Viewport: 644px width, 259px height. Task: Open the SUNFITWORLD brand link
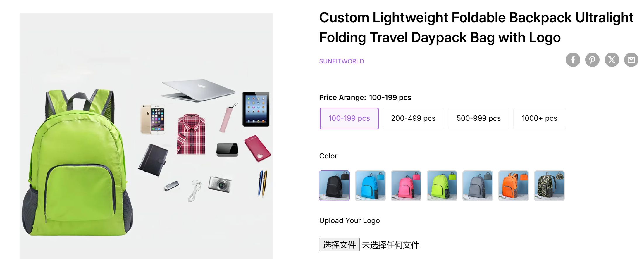tap(342, 61)
